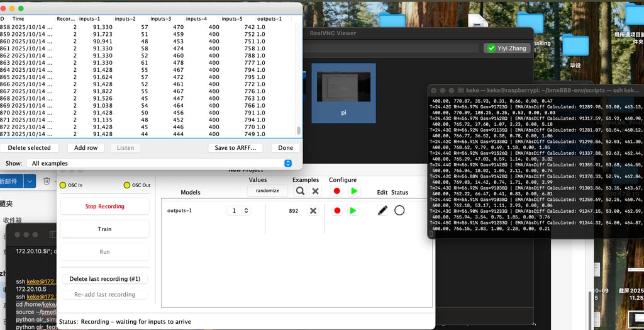This screenshot has width=644, height=330.
Task: Compose new mail with 新邮件 button
Action: (11, 181)
